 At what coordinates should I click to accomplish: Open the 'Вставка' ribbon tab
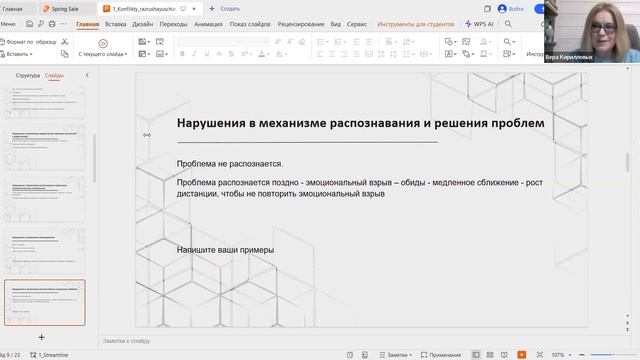click(116, 24)
